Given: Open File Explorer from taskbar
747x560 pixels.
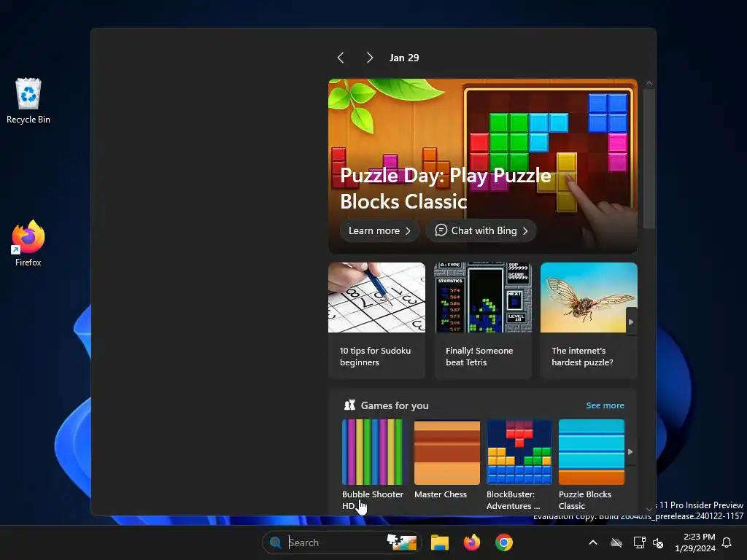Looking at the screenshot, I should click(440, 542).
